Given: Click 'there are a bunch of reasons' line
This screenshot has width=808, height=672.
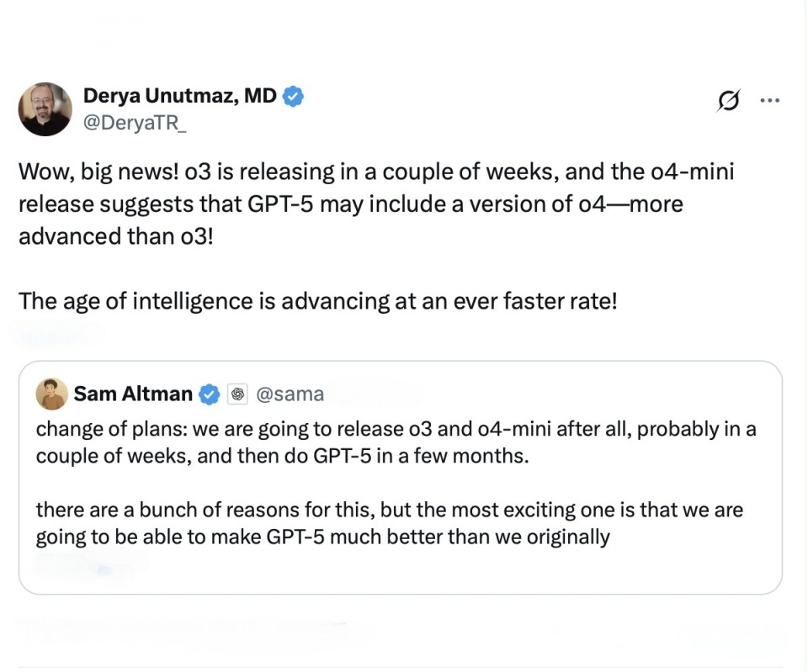Looking at the screenshot, I should point(389,510).
